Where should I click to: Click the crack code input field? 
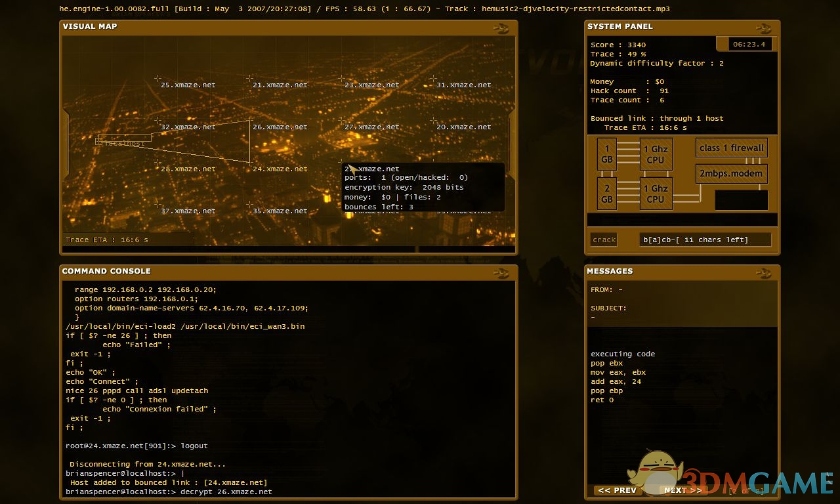pos(705,240)
